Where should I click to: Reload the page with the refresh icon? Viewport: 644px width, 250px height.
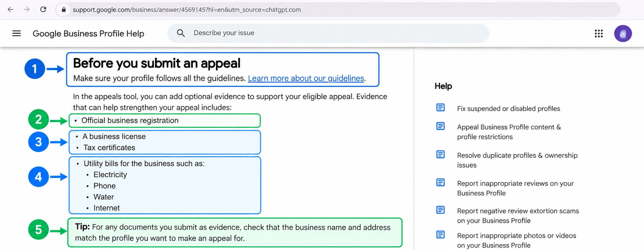[x=43, y=10]
